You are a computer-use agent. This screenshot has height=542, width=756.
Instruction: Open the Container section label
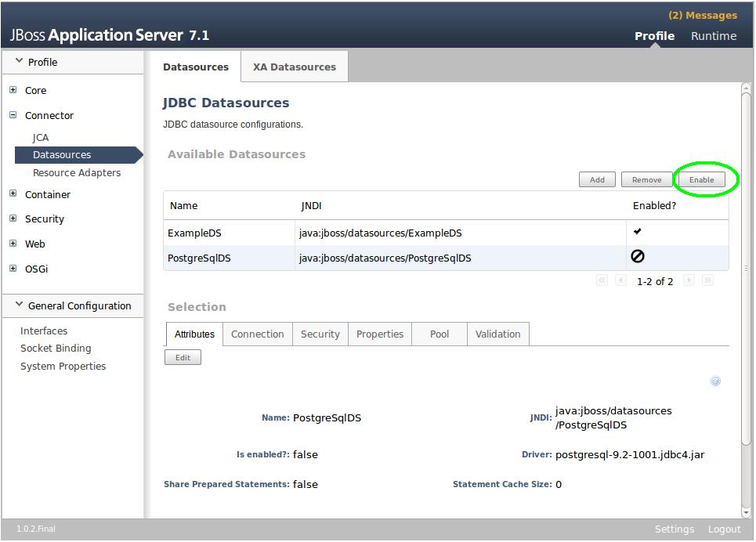coord(48,195)
